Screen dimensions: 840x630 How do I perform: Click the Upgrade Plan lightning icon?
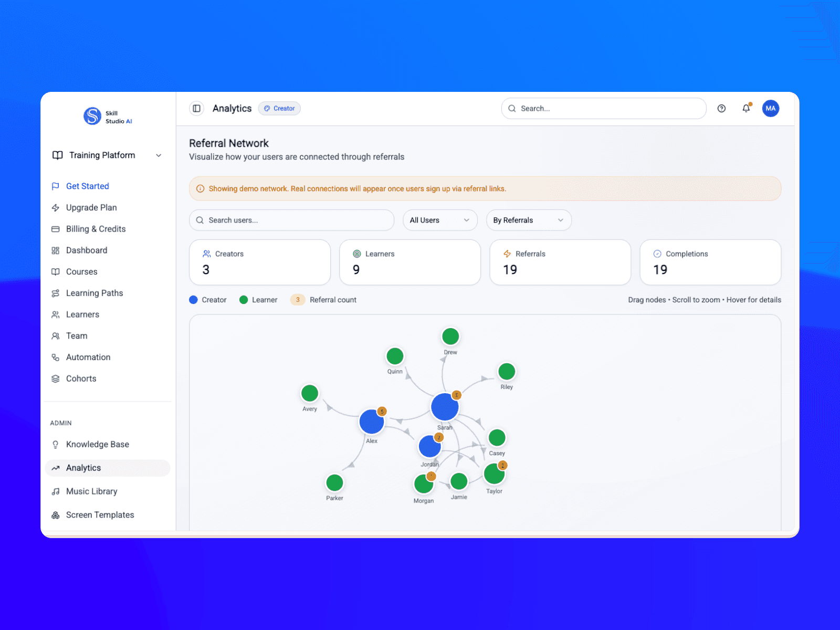(x=56, y=208)
